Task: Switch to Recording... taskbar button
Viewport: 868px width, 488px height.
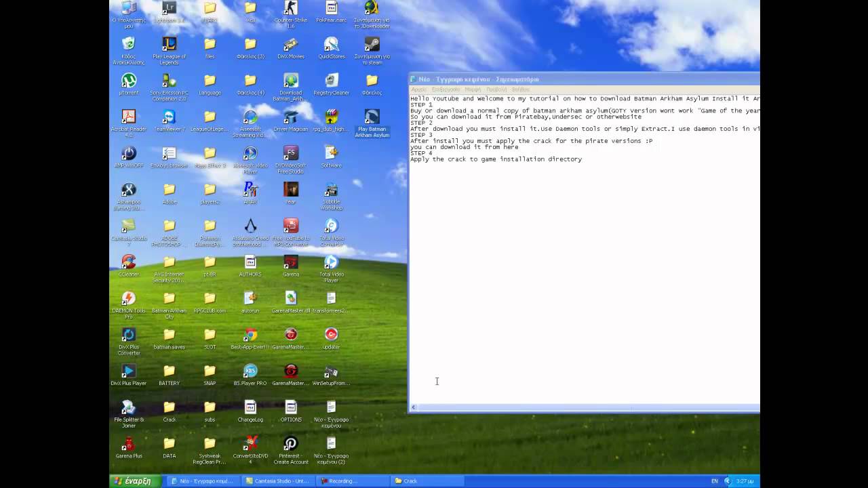Action: tap(353, 481)
